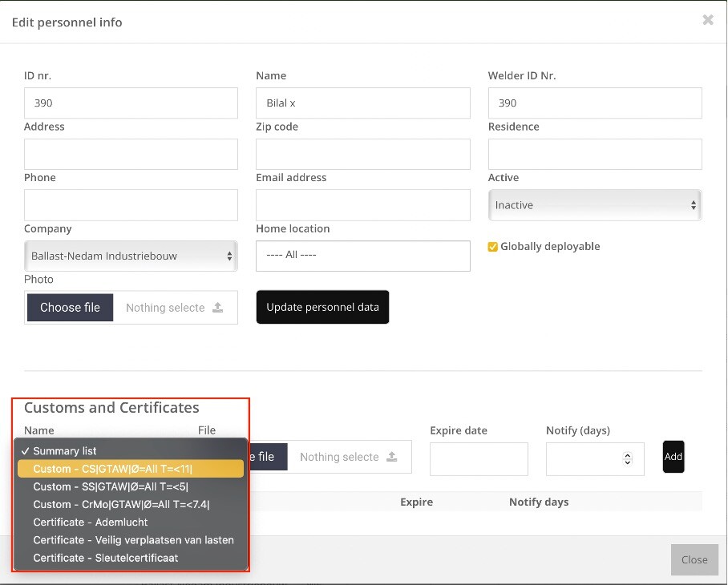Screen dimensions: 728x585
Task: Click the upload icon in Photo field
Action: (218, 307)
